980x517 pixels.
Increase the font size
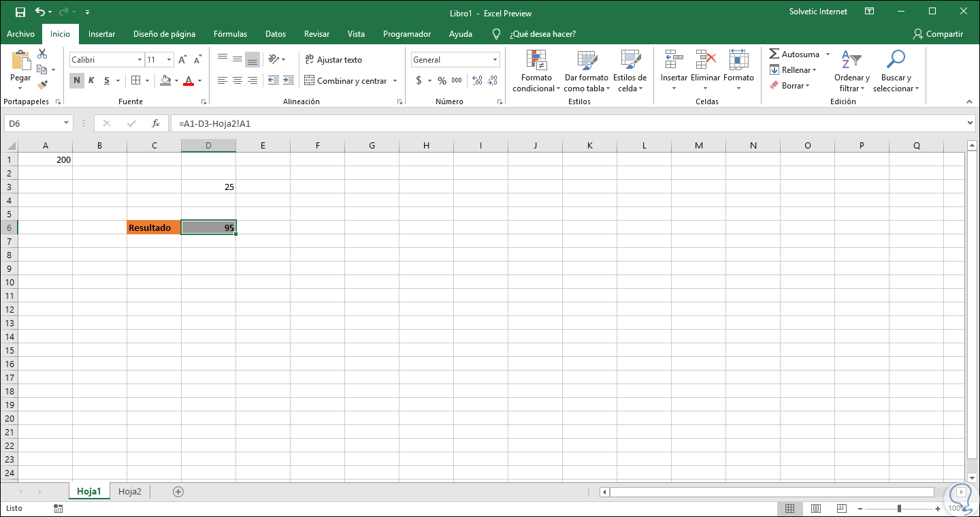pyautogui.click(x=182, y=60)
